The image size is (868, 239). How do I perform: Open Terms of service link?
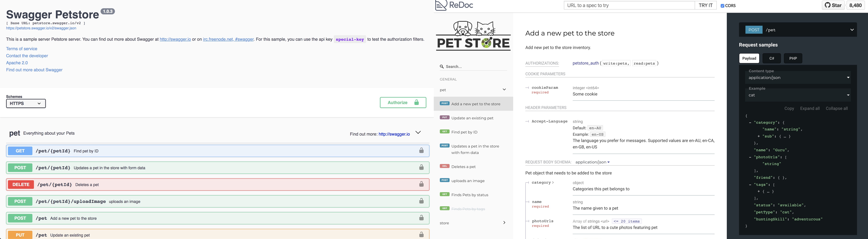tap(22, 49)
